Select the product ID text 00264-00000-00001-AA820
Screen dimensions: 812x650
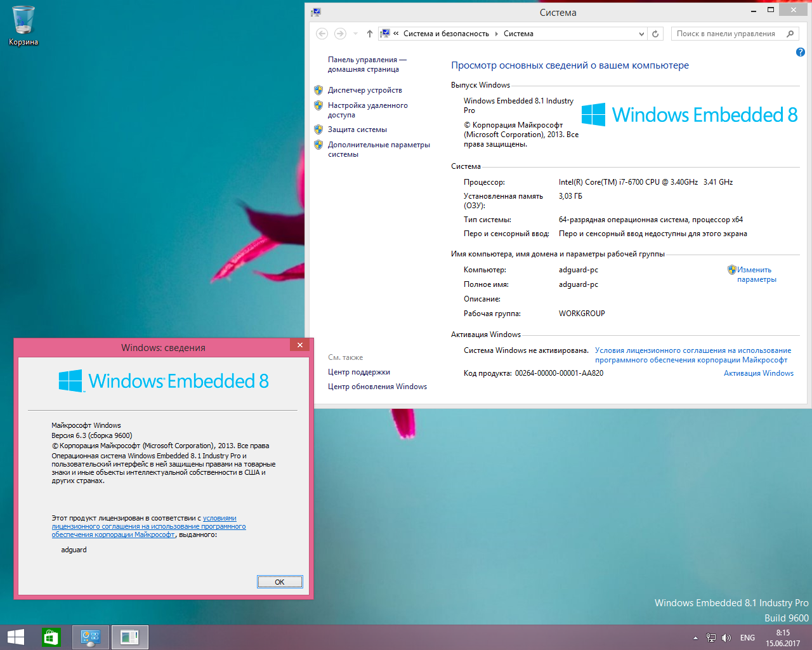pos(559,373)
